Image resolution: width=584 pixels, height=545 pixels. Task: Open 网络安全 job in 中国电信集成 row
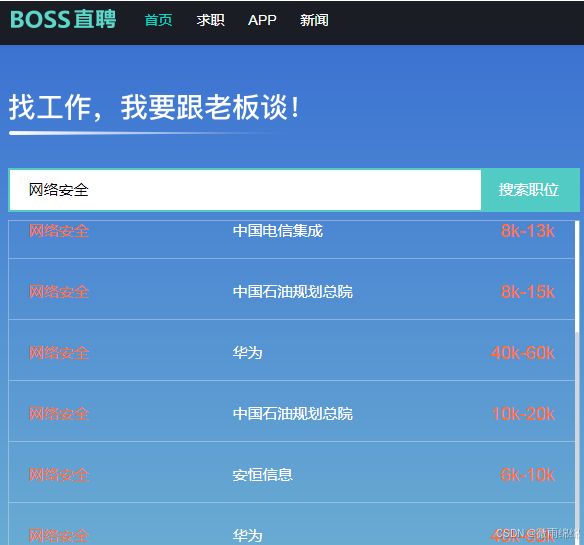tap(59, 231)
